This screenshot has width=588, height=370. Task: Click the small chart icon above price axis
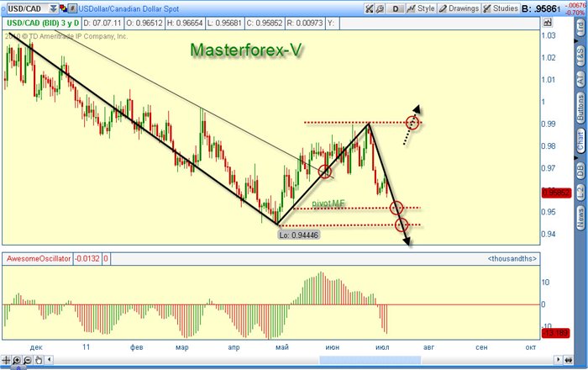pos(547,23)
